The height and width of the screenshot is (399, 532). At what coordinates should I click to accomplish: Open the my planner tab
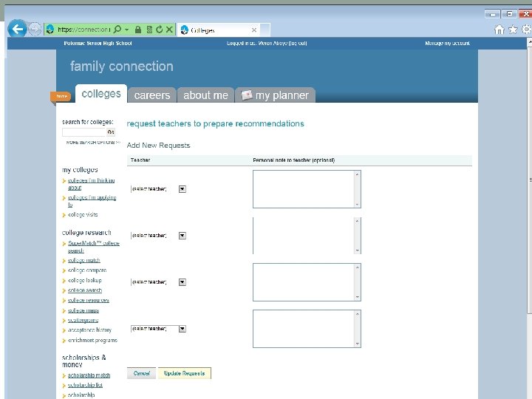point(275,95)
